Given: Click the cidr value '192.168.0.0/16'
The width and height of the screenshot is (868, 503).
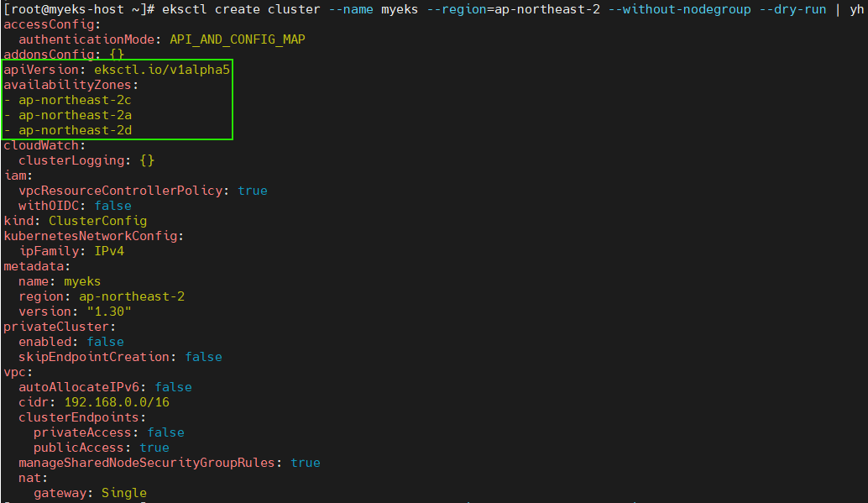Looking at the screenshot, I should pyautogui.click(x=117, y=402).
